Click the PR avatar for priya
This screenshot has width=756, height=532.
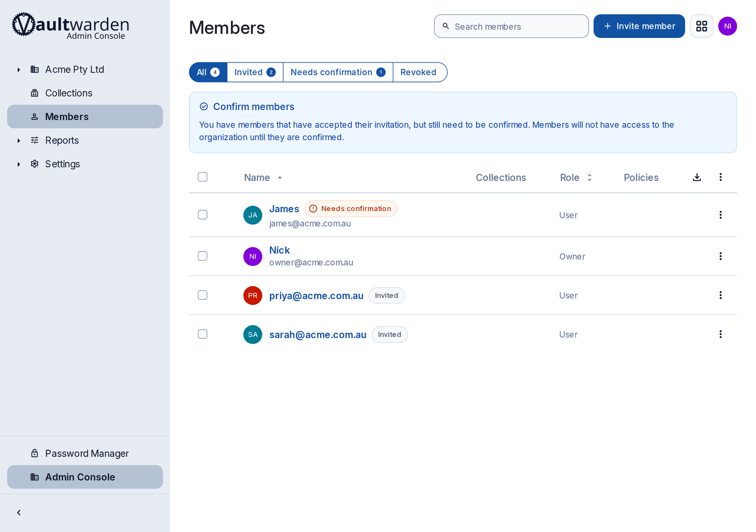[x=253, y=295]
